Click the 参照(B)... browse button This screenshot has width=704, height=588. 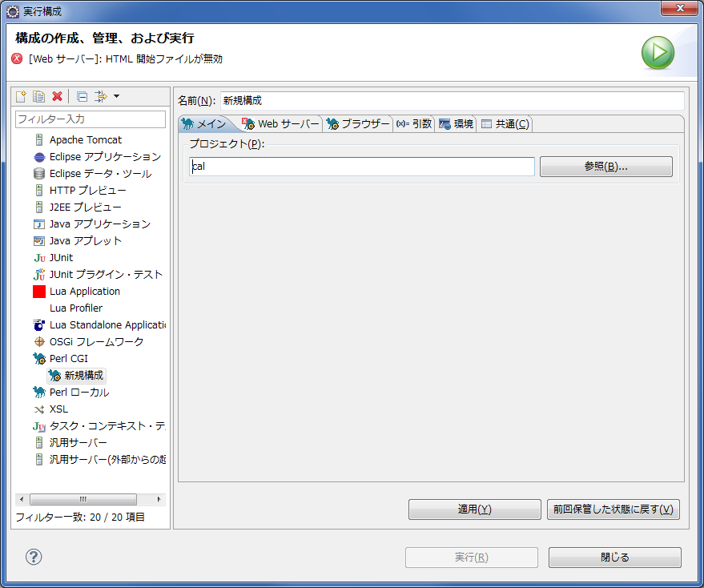[606, 167]
